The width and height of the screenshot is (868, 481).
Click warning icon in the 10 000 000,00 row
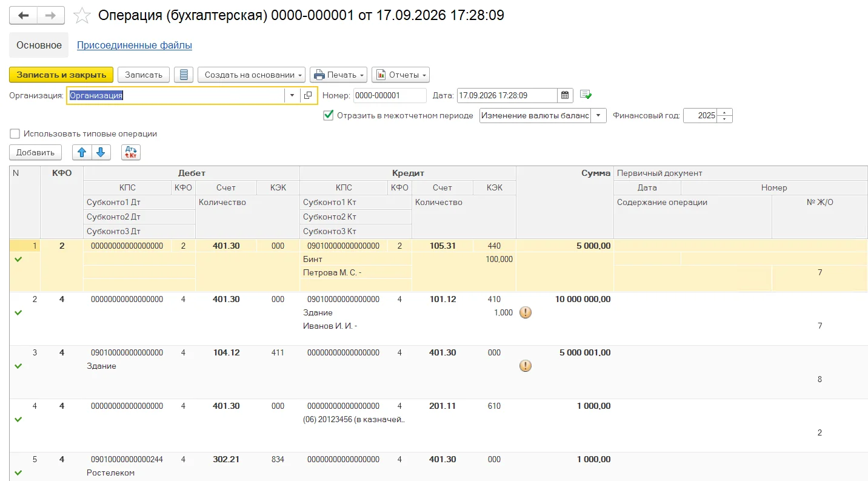[526, 312]
